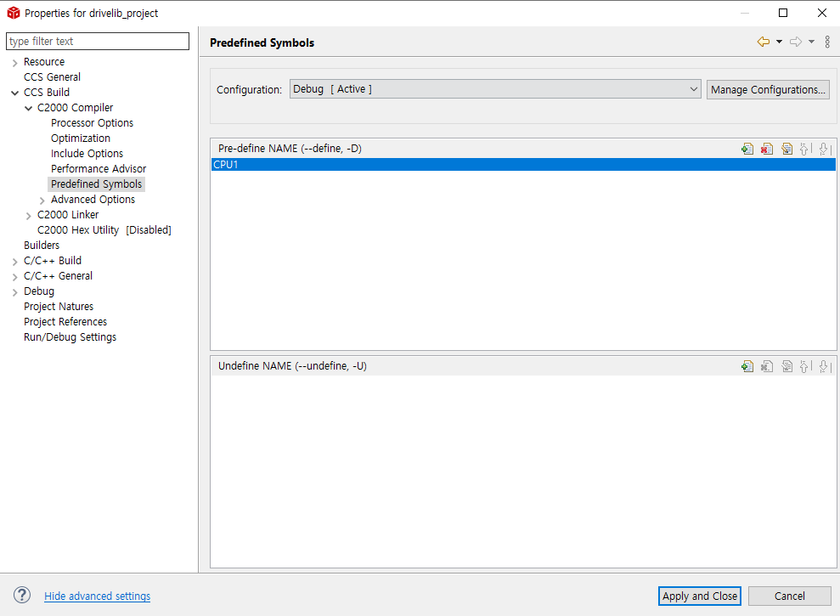Move the CPU1 symbol up

[x=804, y=149]
